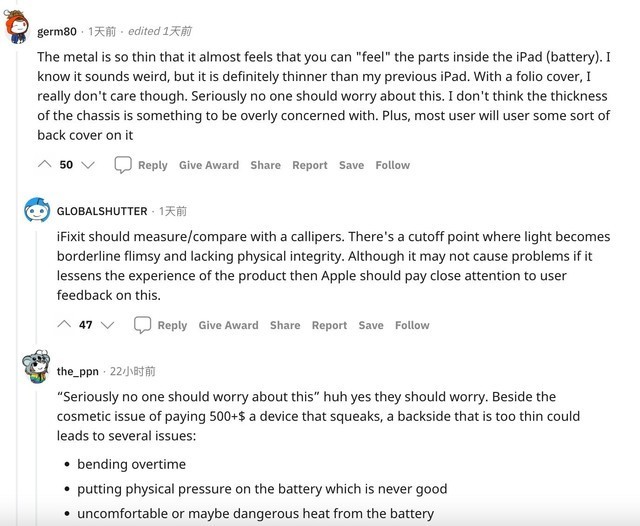640x526 pixels.
Task: Report GLOBALSHUTTER's comment
Action: pos(330,325)
